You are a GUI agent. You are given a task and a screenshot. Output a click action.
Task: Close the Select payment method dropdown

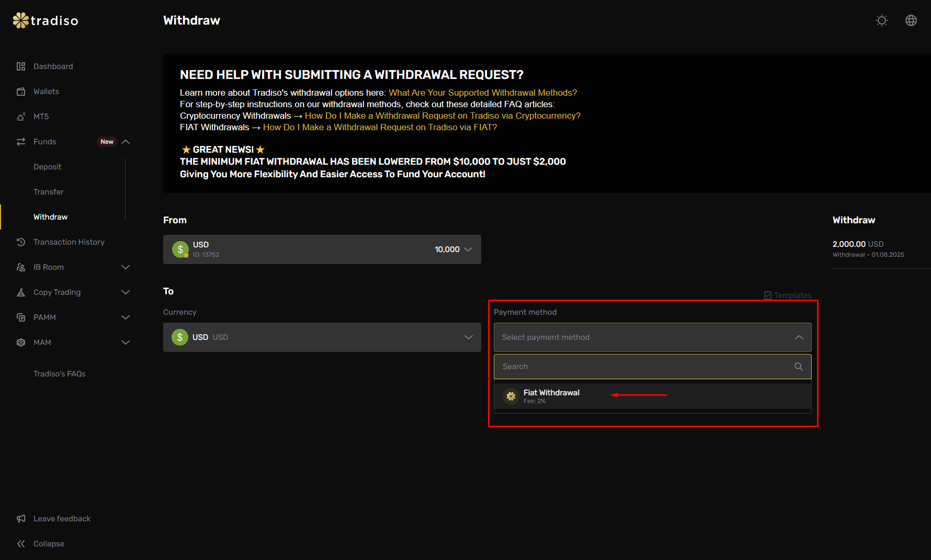(653, 337)
